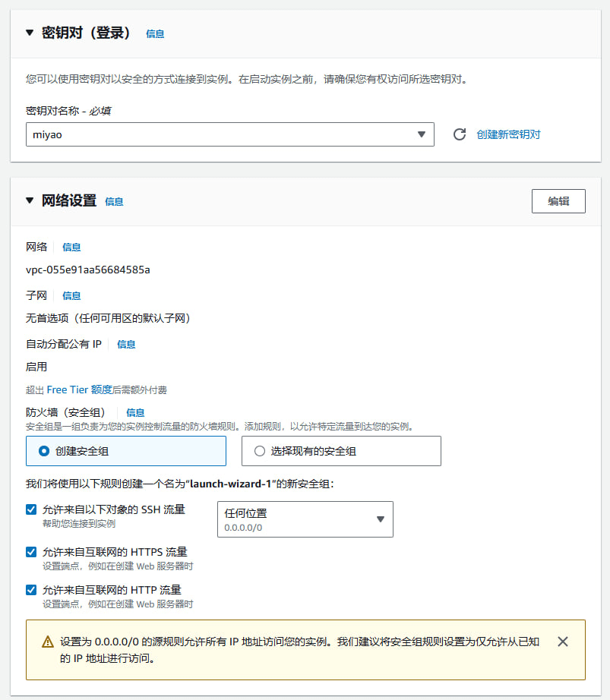Click the 编辑 button for network settings
610x700 pixels.
pos(558,200)
